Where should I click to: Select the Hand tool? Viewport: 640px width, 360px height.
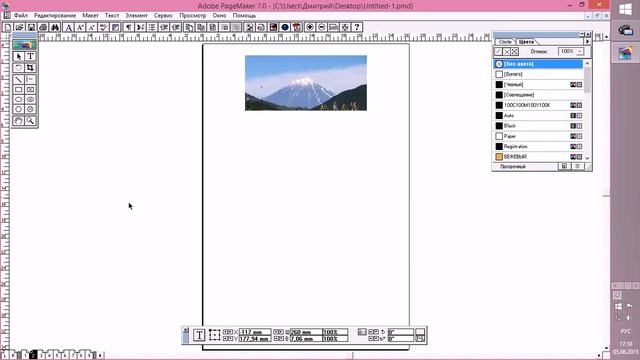click(x=18, y=121)
